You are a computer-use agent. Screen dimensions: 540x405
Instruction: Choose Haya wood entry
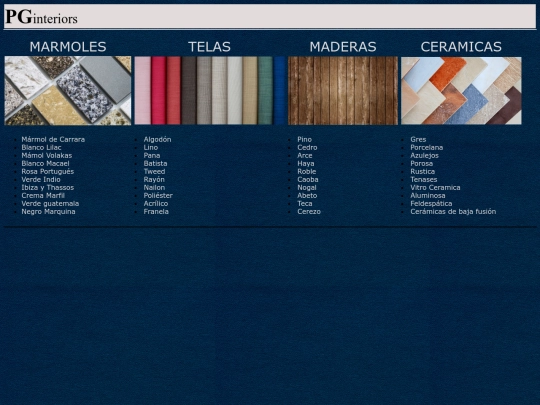pos(306,164)
